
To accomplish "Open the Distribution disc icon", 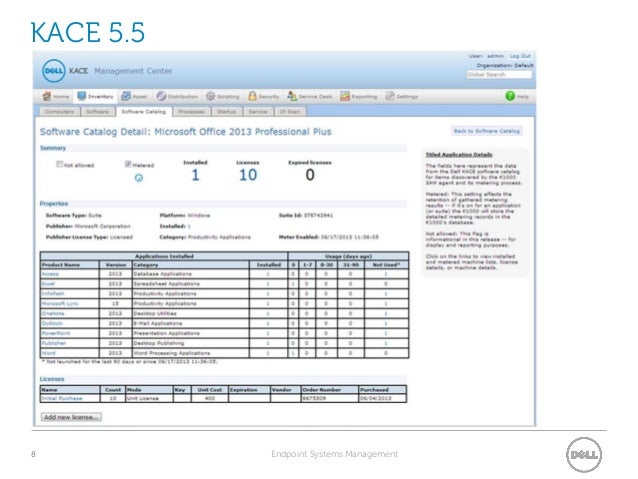I will 161,96.
